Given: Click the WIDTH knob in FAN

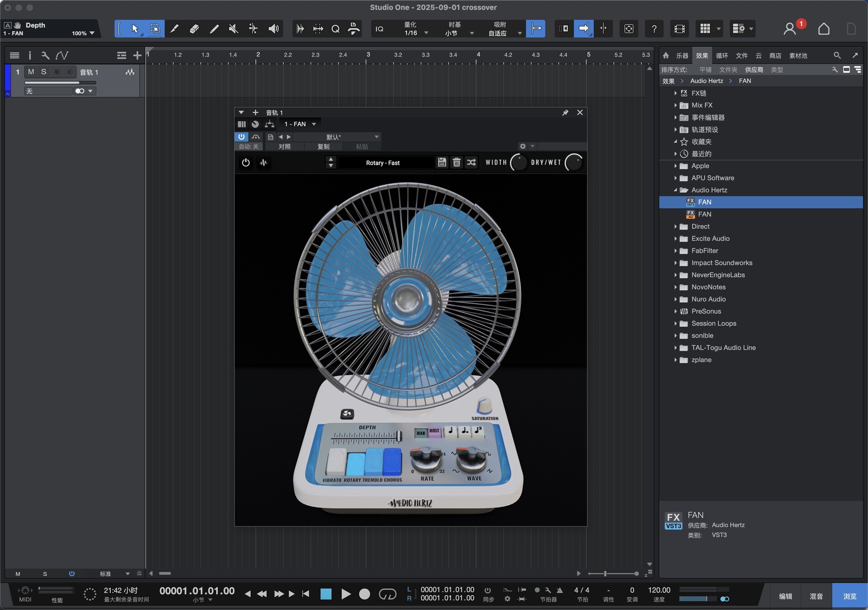Looking at the screenshot, I should click(x=519, y=163).
